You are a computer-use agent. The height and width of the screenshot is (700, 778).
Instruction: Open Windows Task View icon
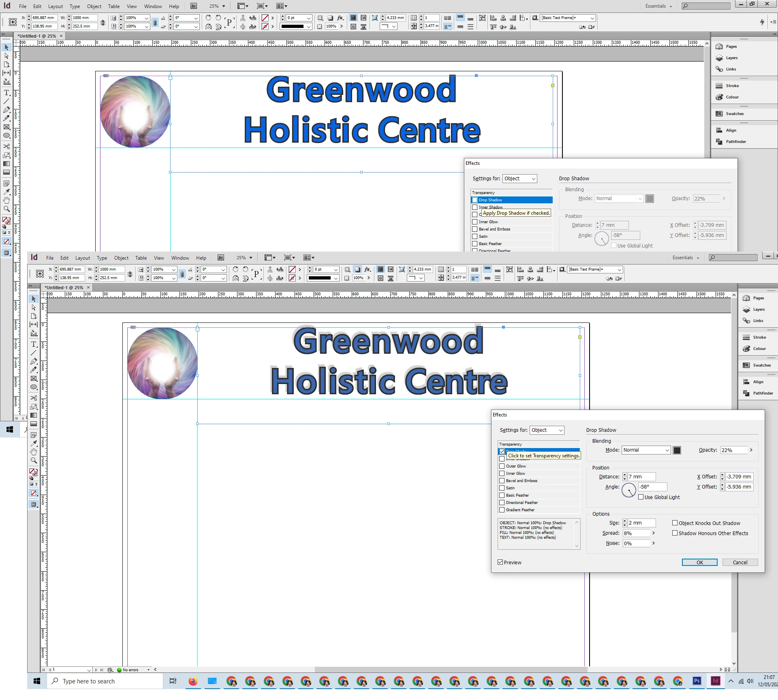point(173,681)
